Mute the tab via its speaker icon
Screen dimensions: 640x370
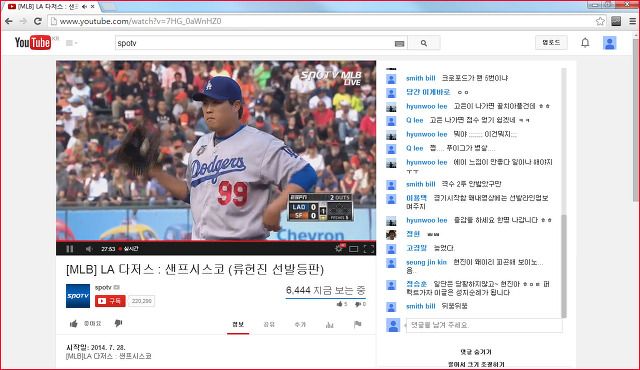click(84, 7)
